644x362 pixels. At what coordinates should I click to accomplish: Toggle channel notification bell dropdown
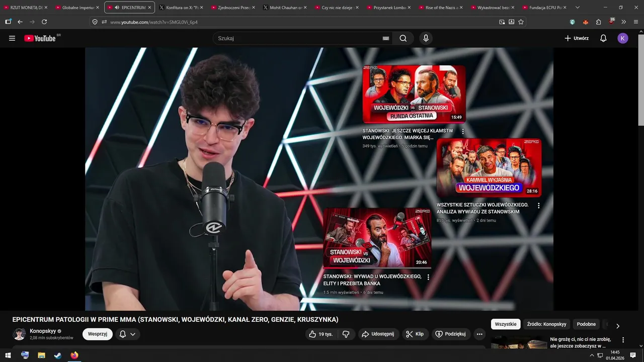(x=127, y=334)
